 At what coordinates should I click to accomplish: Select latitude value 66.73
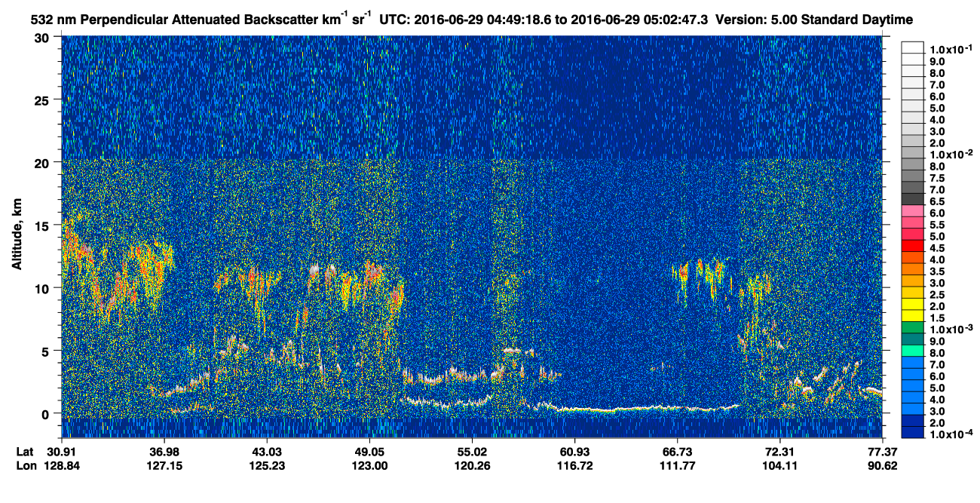point(677,452)
